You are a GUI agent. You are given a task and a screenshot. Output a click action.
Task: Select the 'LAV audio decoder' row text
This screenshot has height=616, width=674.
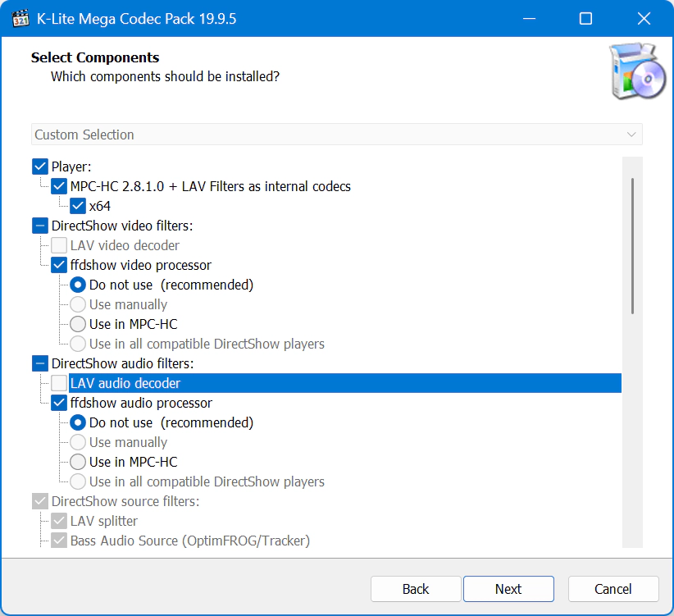pyautogui.click(x=125, y=383)
